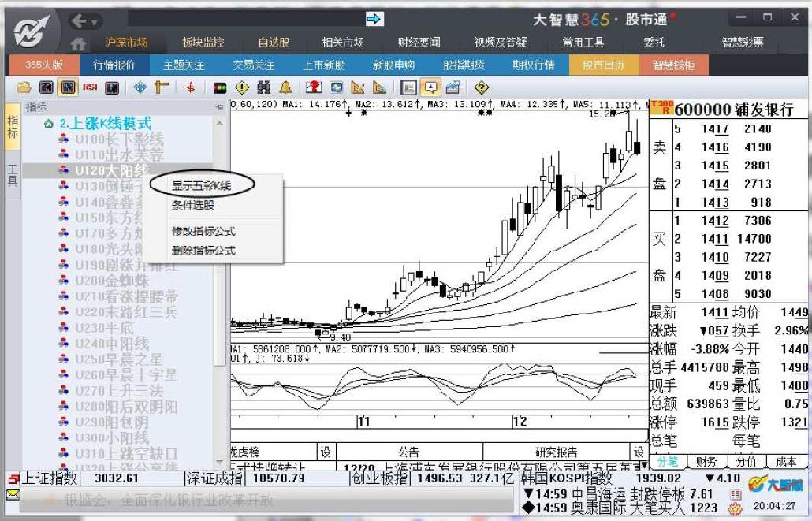Viewport: 812px width, 521px height.
Task: Choose 删除指标公式 from context menu
Action: coord(203,251)
